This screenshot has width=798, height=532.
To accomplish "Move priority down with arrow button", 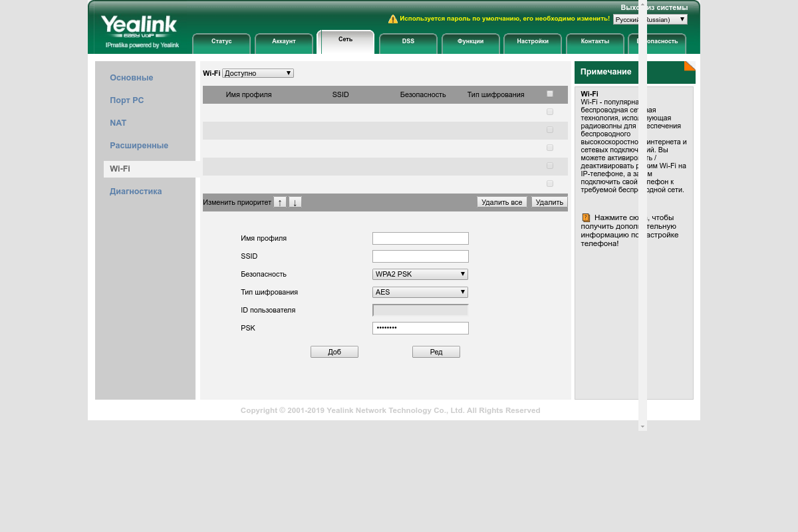I will coord(295,202).
